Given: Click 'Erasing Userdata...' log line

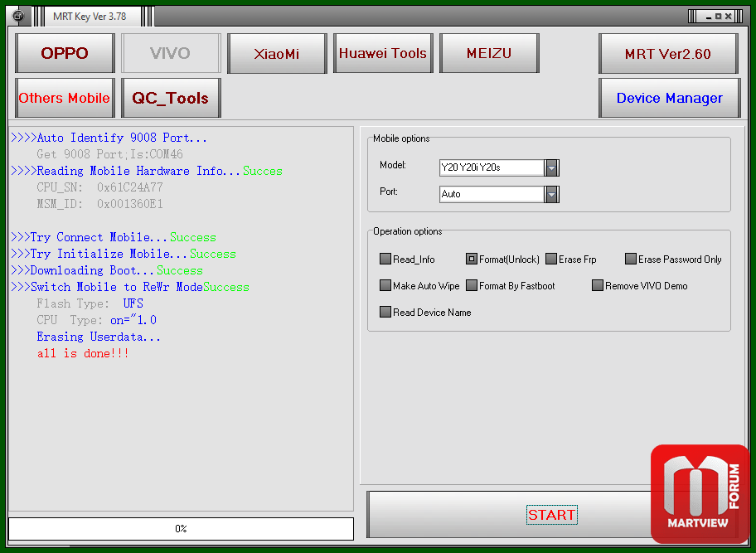Looking at the screenshot, I should [x=99, y=337].
